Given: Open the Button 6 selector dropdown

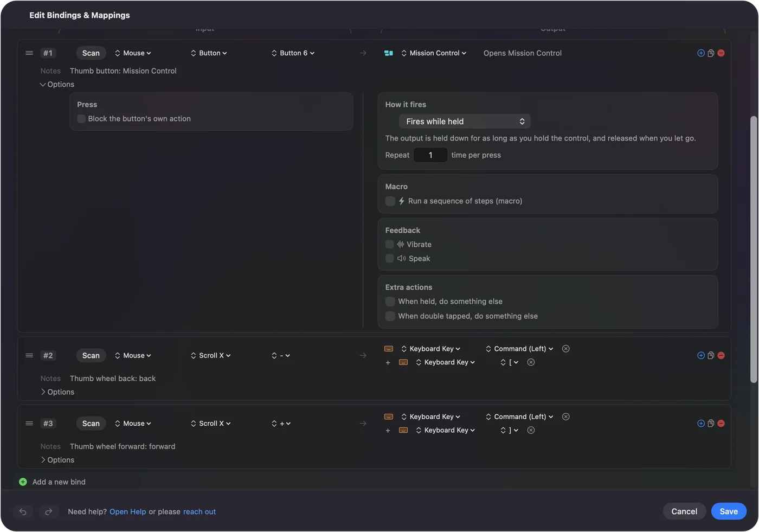Looking at the screenshot, I should pos(293,53).
